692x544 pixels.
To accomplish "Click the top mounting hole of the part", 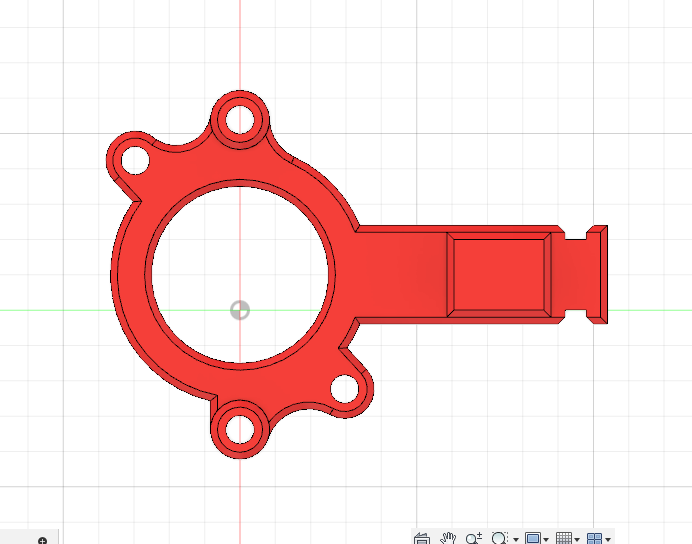I will point(240,120).
